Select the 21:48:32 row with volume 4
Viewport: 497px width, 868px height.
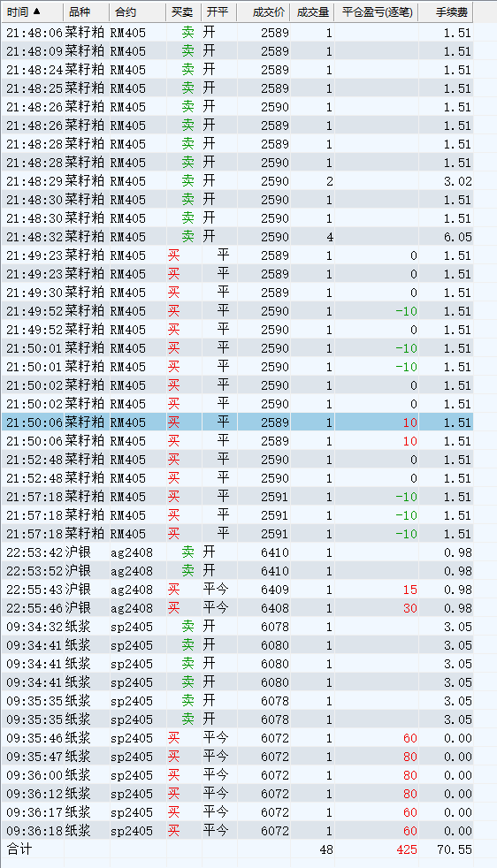click(237, 237)
